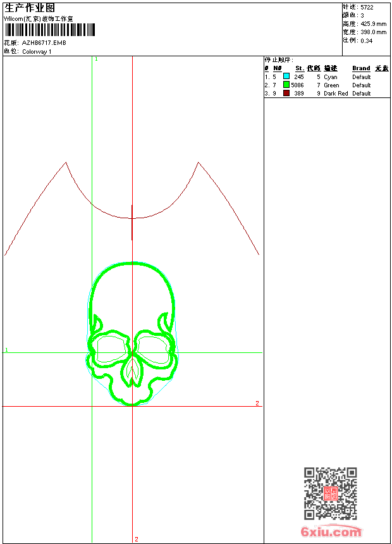This screenshot has height=544, width=392.
Task: Click the barcode under the Wilcom title
Action: point(49,30)
